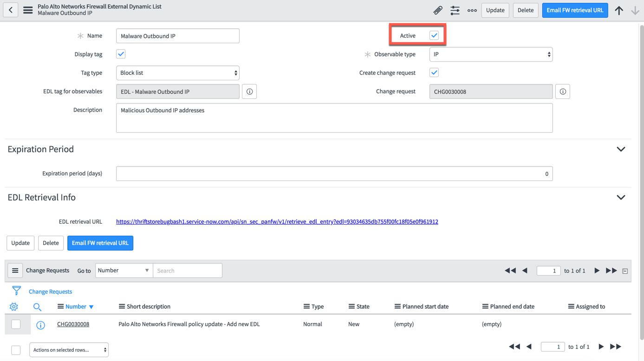Open Planned end date column menu icon

[x=485, y=306]
